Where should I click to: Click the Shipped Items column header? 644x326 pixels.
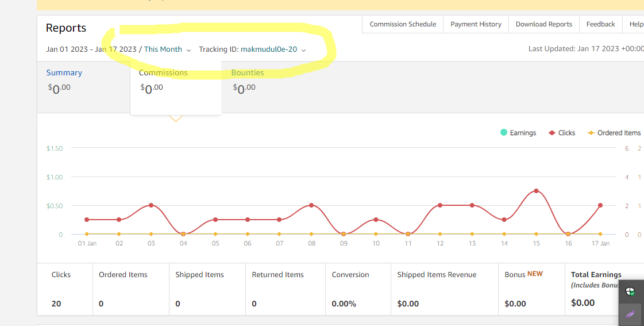pyautogui.click(x=199, y=275)
